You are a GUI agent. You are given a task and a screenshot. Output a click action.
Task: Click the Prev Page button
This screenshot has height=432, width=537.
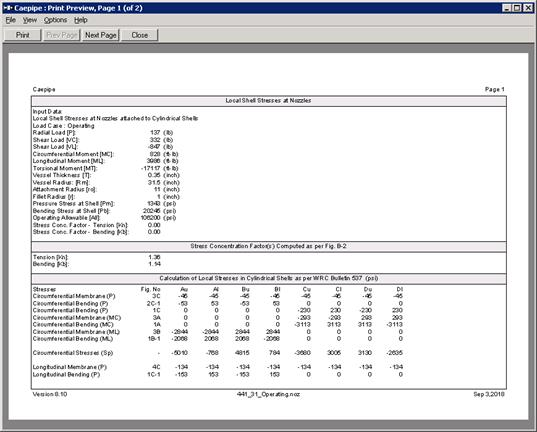(62, 35)
